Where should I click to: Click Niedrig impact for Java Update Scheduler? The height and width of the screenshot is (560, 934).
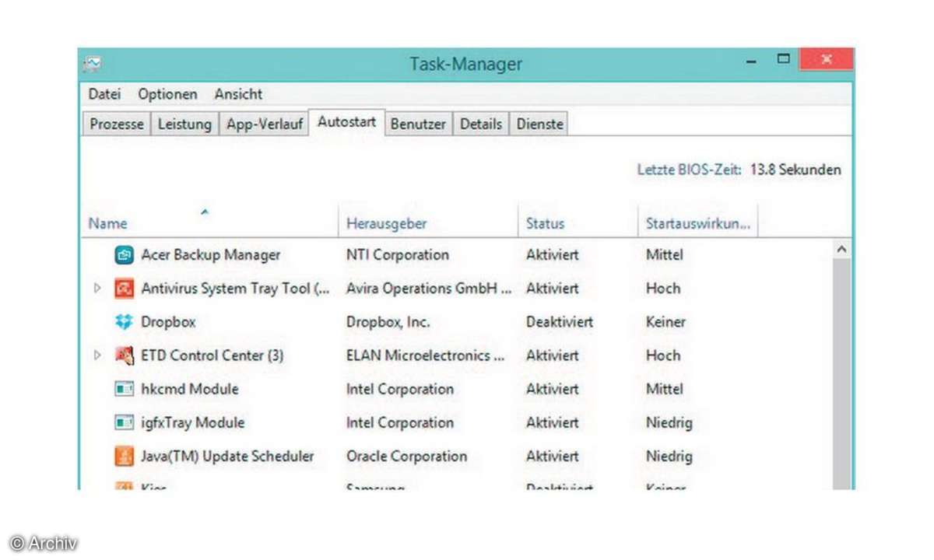pyautogui.click(x=669, y=456)
